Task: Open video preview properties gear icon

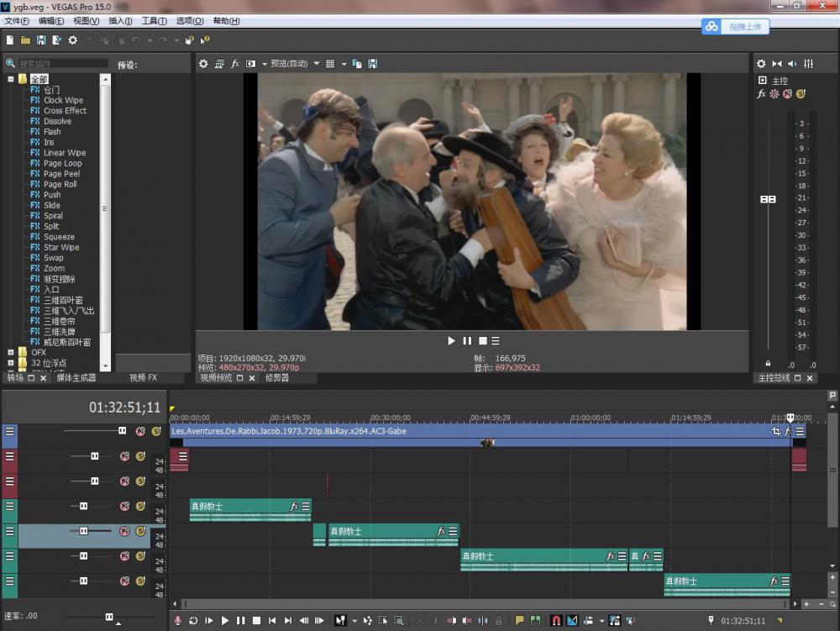Action: point(203,64)
